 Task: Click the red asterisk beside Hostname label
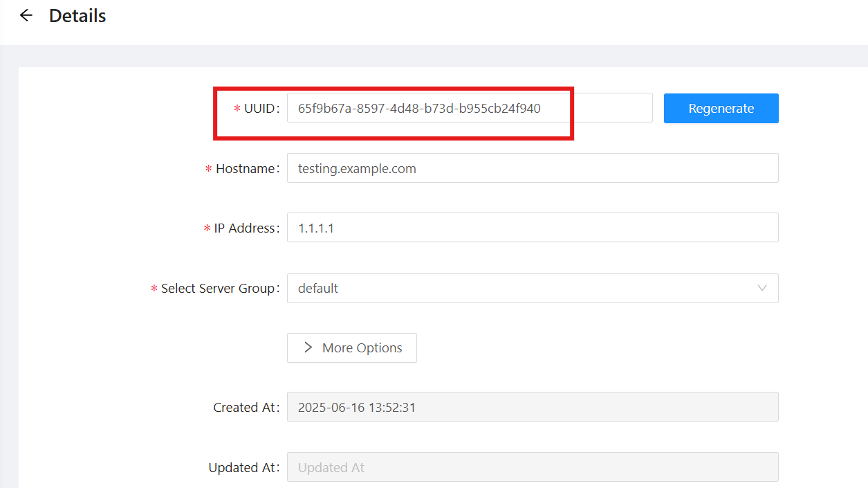pos(209,170)
